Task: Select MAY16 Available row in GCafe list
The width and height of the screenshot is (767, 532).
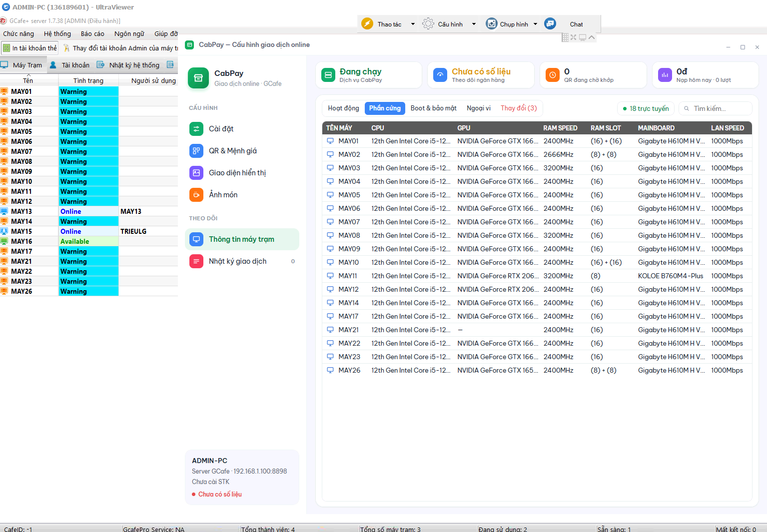Action: [89, 241]
